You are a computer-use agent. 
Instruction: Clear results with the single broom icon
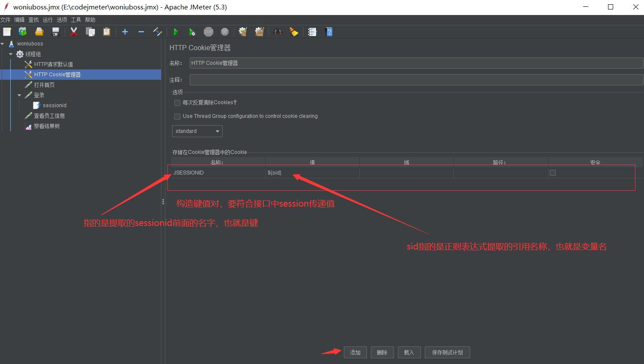click(243, 32)
